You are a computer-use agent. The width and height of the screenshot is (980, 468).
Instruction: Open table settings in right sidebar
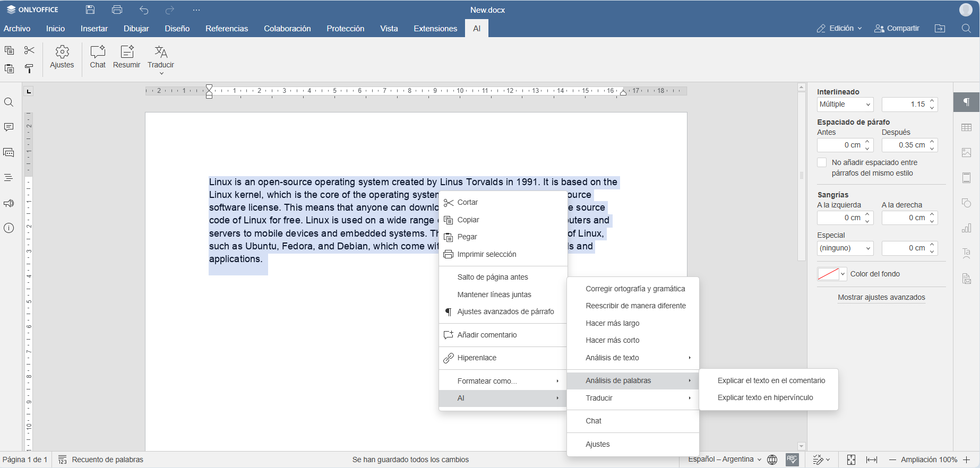coord(966,127)
